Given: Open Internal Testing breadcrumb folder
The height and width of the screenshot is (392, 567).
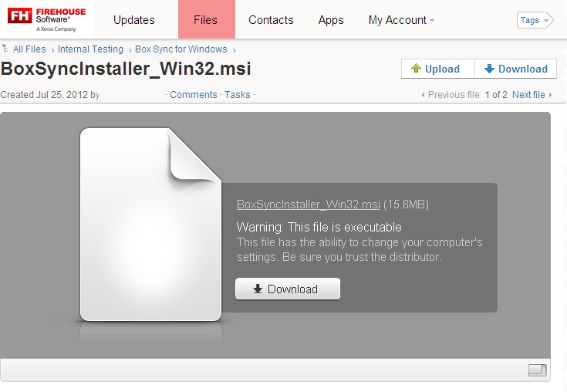Looking at the screenshot, I should coord(90,49).
